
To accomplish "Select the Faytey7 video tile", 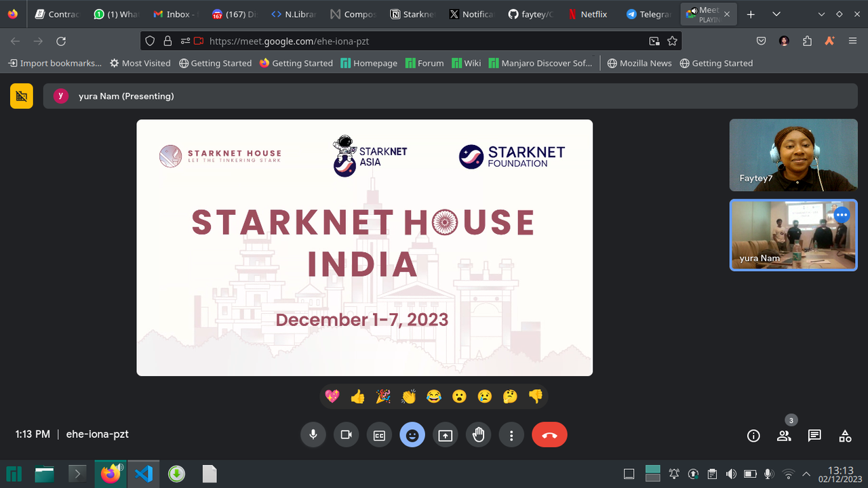I will pos(793,155).
